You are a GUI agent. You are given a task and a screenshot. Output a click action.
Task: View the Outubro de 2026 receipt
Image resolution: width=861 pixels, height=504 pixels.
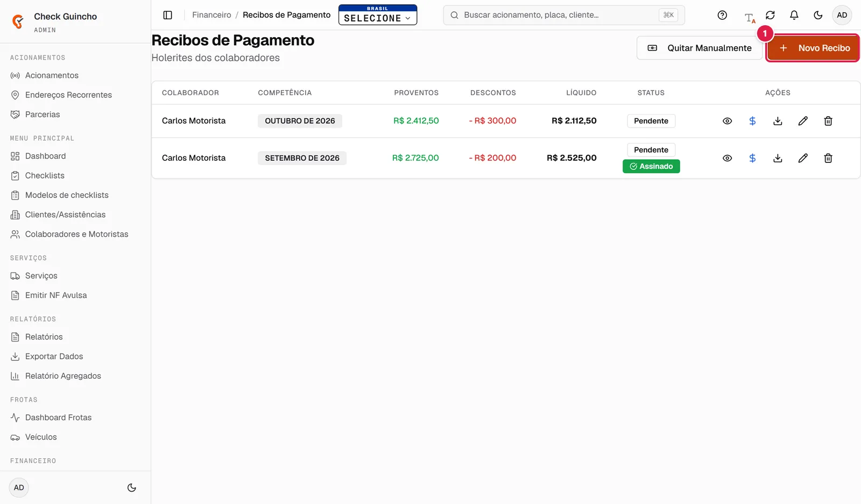[x=727, y=121]
